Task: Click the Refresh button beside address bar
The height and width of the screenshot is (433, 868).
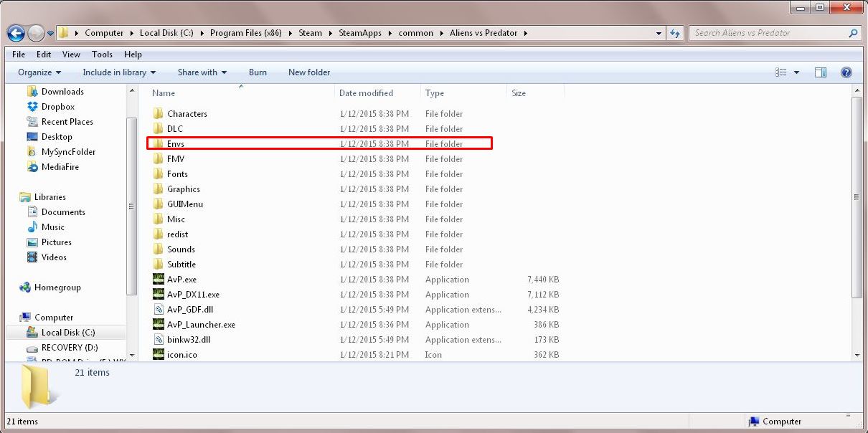Action: coord(675,33)
